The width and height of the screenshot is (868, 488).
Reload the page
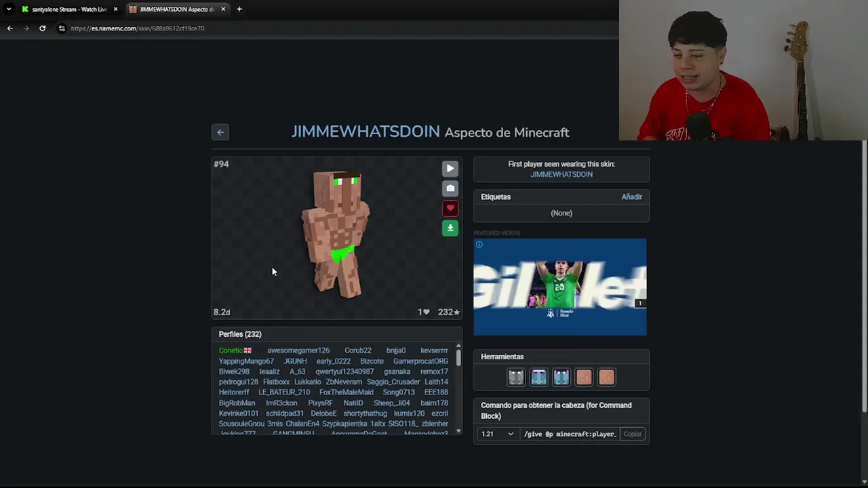click(42, 28)
